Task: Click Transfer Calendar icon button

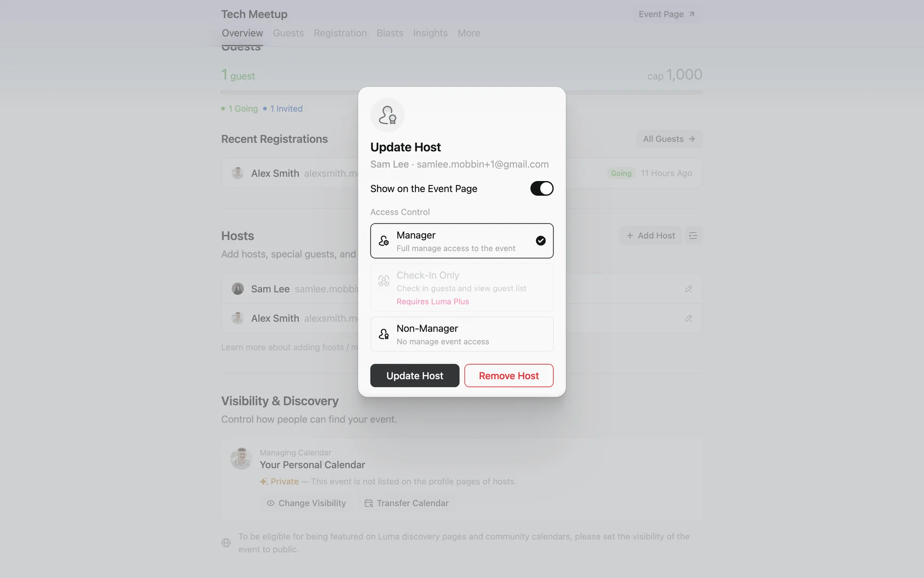Action: (406, 503)
